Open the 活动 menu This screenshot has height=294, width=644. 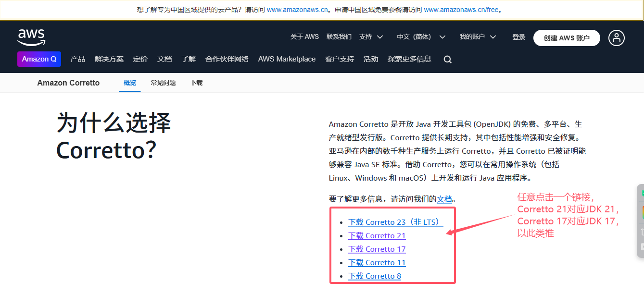pyautogui.click(x=371, y=59)
